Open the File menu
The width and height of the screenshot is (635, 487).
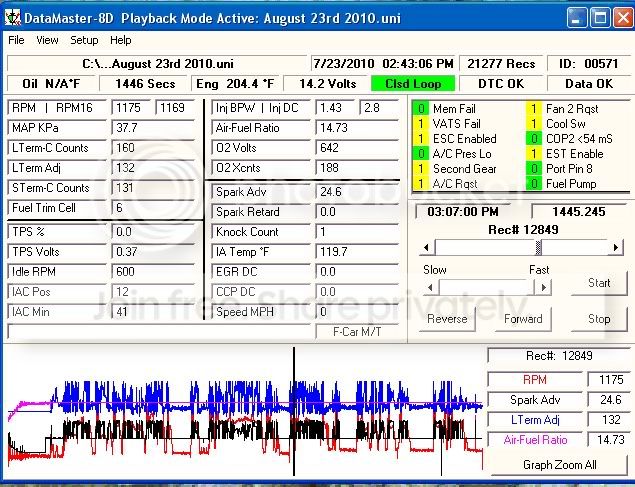pos(16,41)
